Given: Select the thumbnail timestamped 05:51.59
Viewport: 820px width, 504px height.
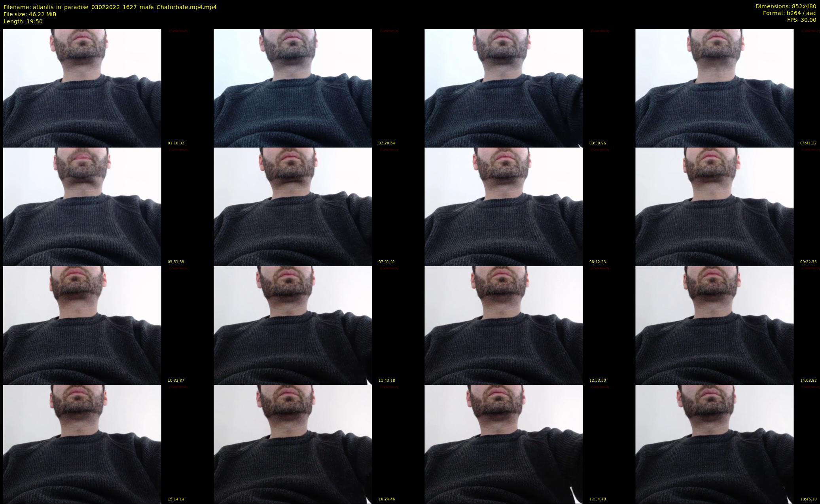Looking at the screenshot, I should [x=82, y=207].
